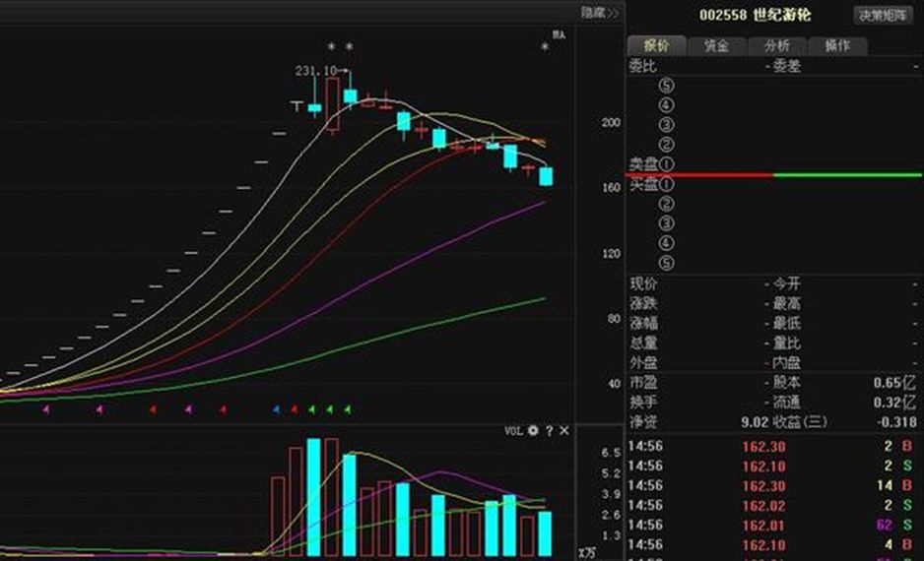Click the 231.10 high price label
Viewport: 924px width, 561px height.
[x=316, y=71]
